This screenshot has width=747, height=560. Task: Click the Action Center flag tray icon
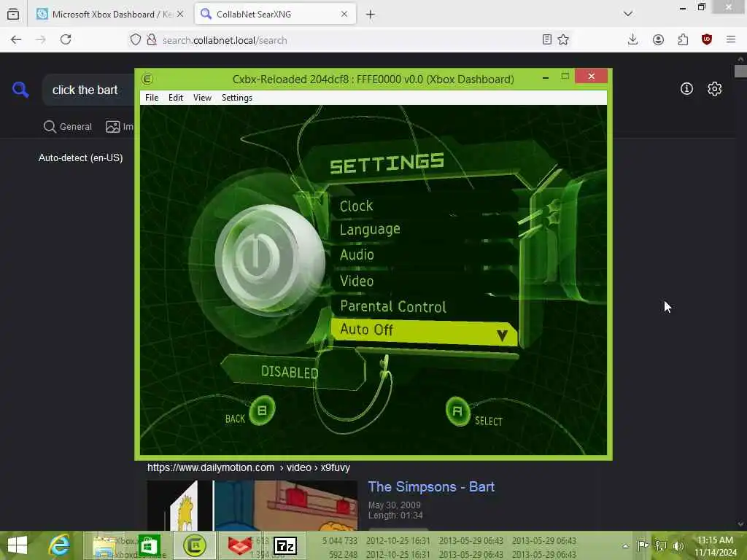[643, 545]
